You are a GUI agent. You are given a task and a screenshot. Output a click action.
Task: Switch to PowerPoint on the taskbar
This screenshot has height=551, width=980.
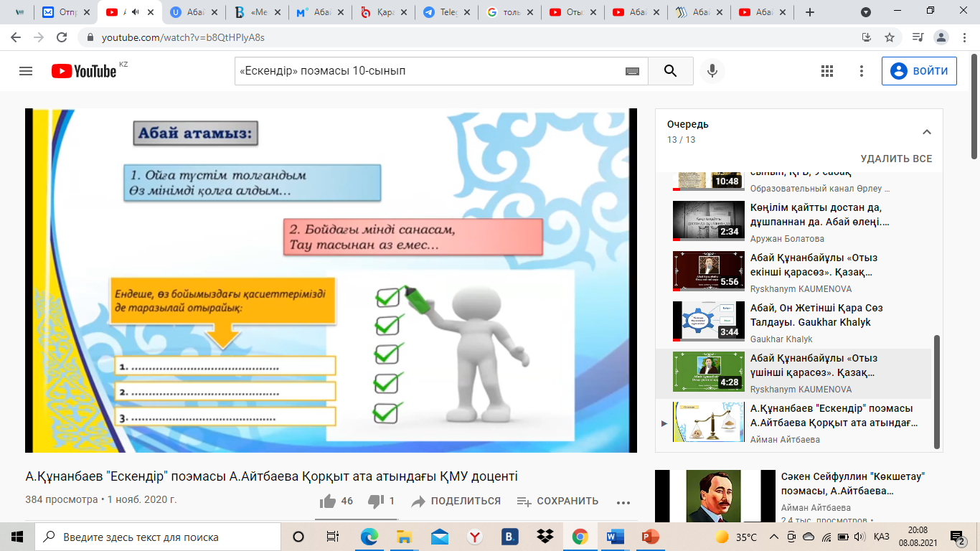(651, 537)
